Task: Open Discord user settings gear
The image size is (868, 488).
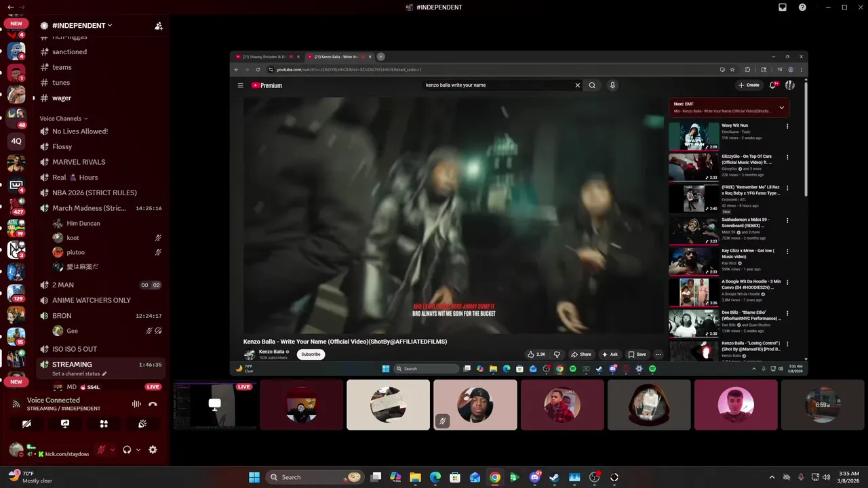Action: click(153, 449)
